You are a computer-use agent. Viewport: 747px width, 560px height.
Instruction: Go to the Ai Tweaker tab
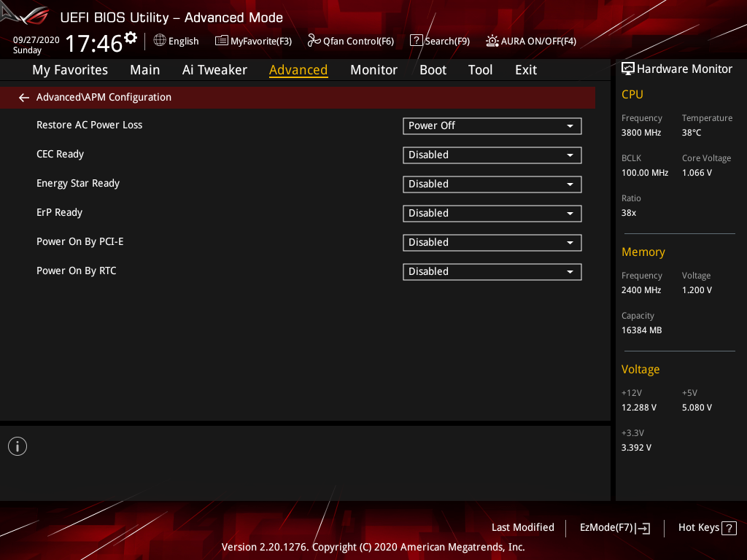click(214, 70)
